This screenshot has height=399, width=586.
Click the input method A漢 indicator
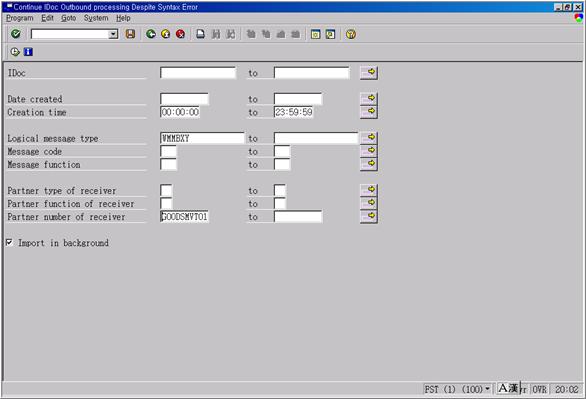509,388
